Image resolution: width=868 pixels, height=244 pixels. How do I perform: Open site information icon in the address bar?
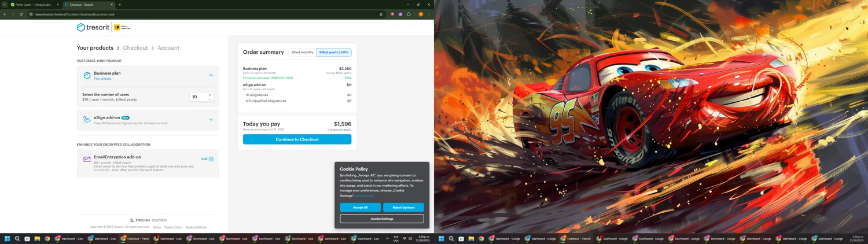(x=31, y=14)
